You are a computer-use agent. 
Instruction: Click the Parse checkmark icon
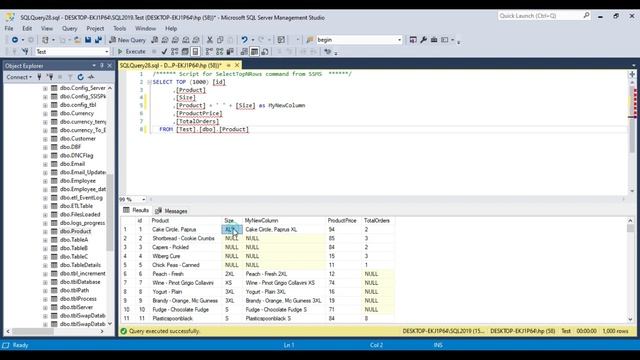164,51
